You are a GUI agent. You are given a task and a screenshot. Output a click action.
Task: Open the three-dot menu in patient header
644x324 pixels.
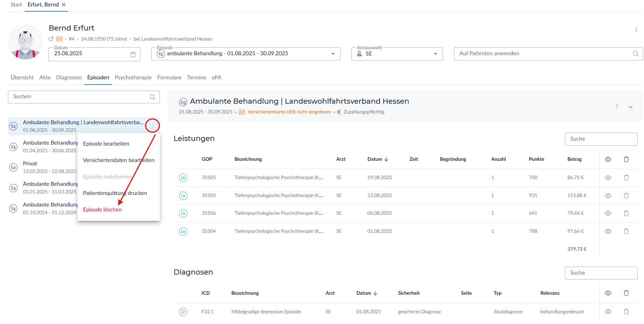(636, 30)
